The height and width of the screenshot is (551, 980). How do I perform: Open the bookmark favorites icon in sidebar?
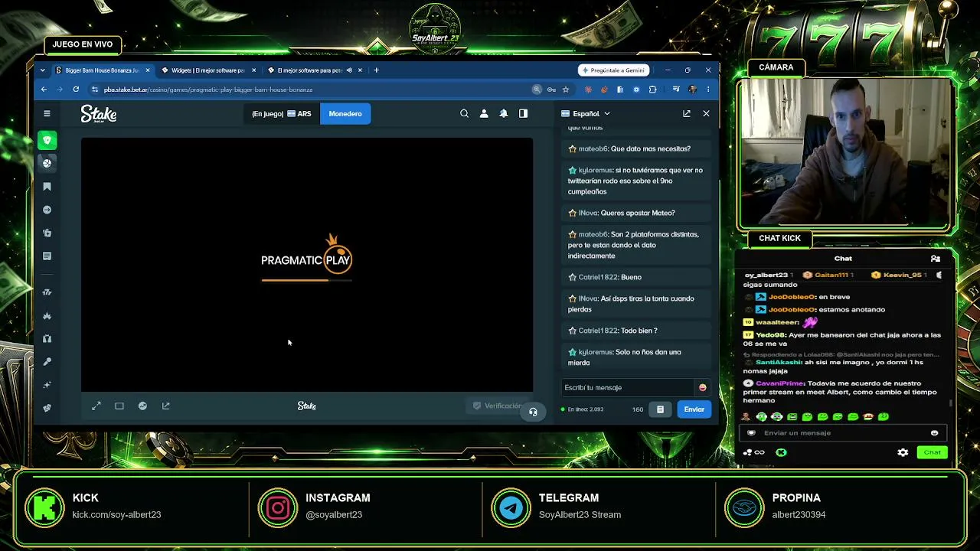[47, 187]
